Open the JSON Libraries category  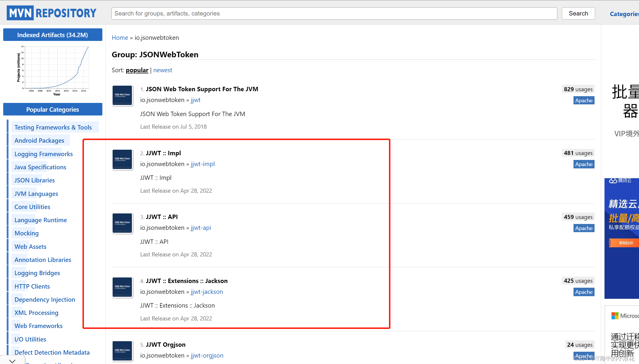coord(35,180)
